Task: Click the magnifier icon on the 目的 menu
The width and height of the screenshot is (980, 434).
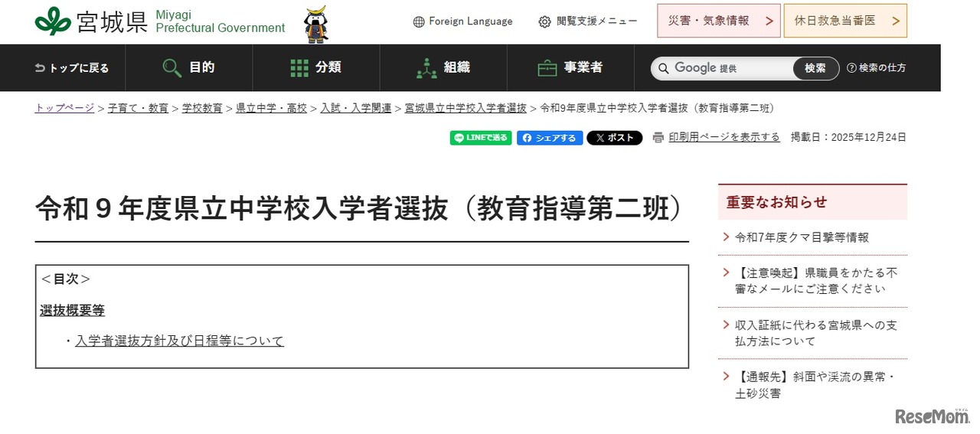Action: [x=172, y=68]
